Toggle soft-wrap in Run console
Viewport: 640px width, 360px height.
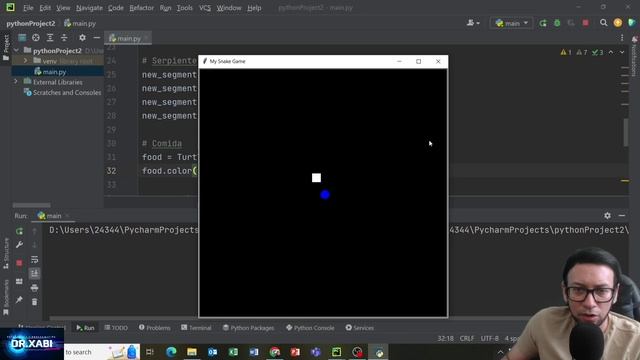35,260
